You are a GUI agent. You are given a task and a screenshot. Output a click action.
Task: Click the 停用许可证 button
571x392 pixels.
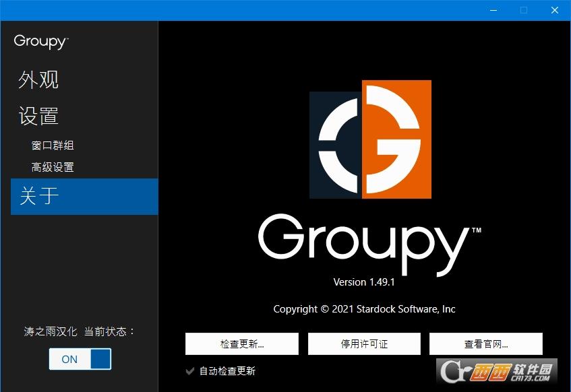[x=364, y=344]
